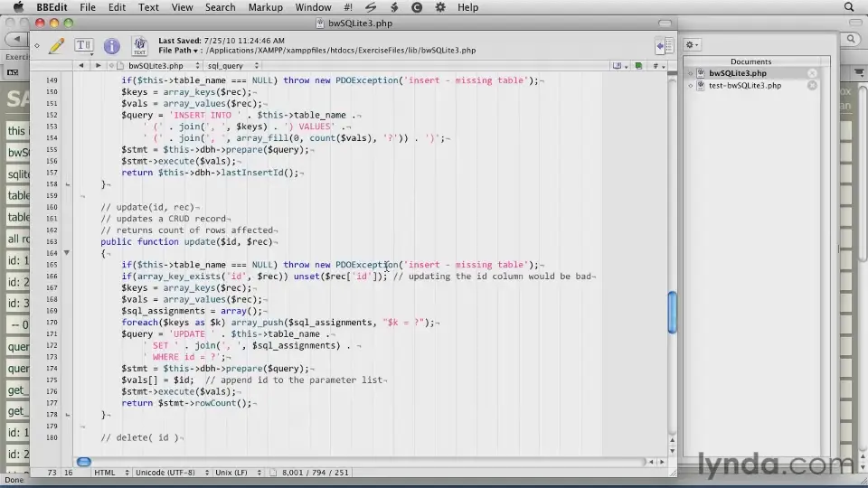Close bwSQLite3.php in Documents drawer
The image size is (868, 488).
coord(812,73)
